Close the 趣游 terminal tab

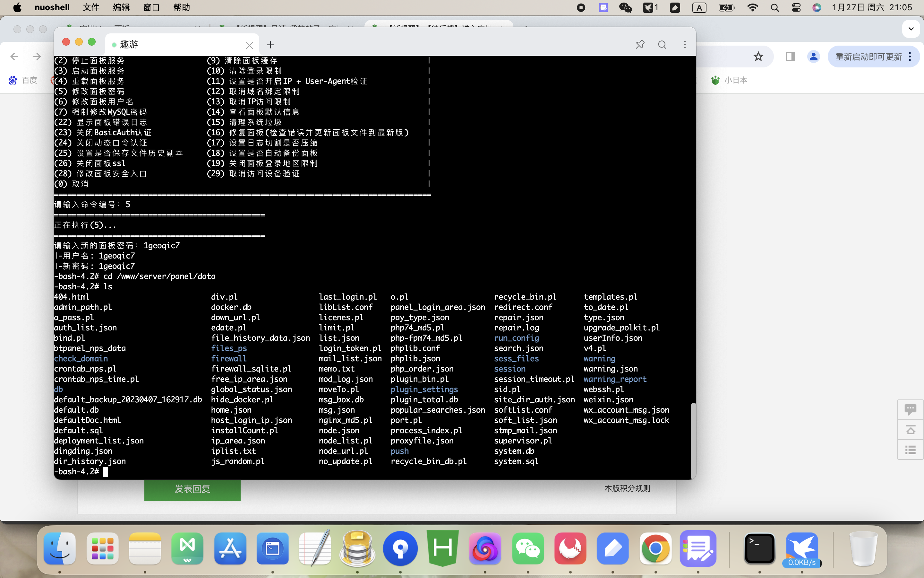[249, 46]
